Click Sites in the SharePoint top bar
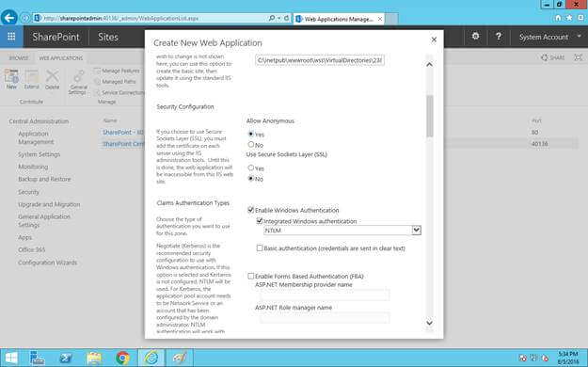The width and height of the screenshot is (588, 367). click(108, 37)
